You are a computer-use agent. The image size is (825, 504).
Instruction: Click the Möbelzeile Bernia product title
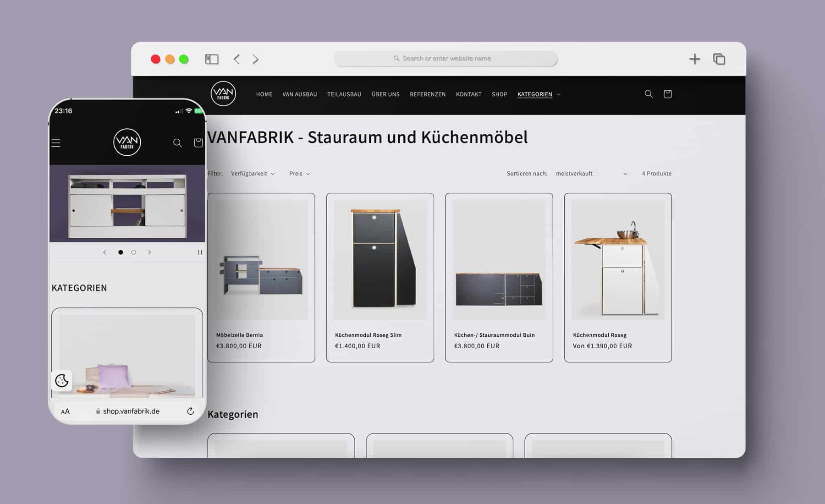pyautogui.click(x=239, y=335)
